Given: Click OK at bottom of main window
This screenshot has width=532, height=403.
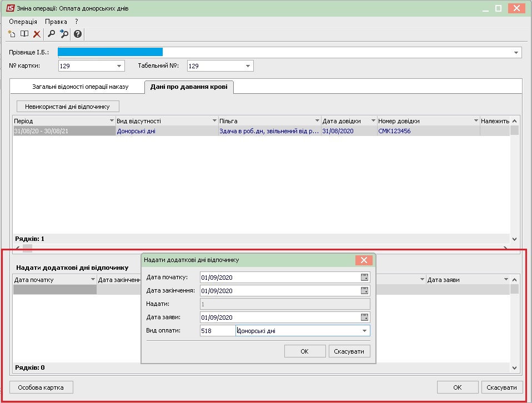Looking at the screenshot, I should click(x=458, y=387).
